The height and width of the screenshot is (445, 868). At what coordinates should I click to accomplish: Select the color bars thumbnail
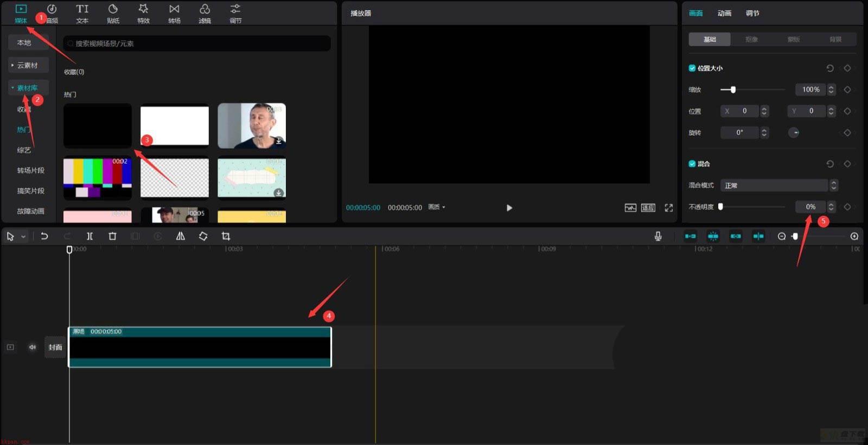click(98, 178)
